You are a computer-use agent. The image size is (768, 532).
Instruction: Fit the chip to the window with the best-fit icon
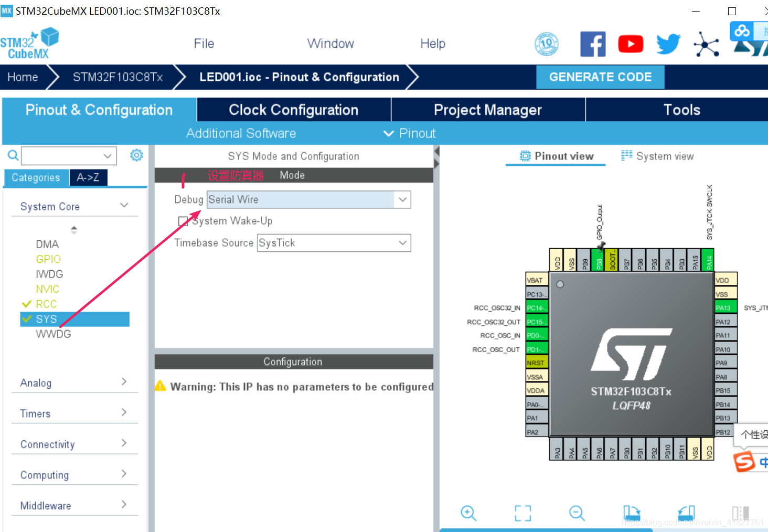522,513
